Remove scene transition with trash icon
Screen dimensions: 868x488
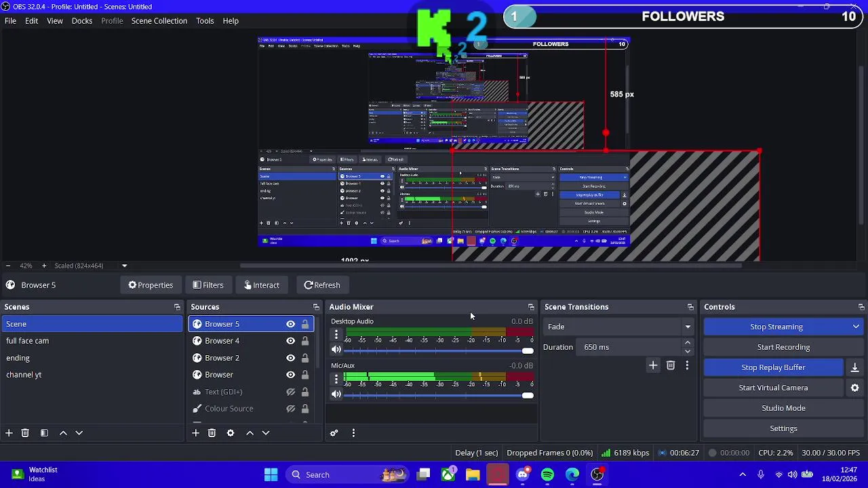tap(671, 365)
